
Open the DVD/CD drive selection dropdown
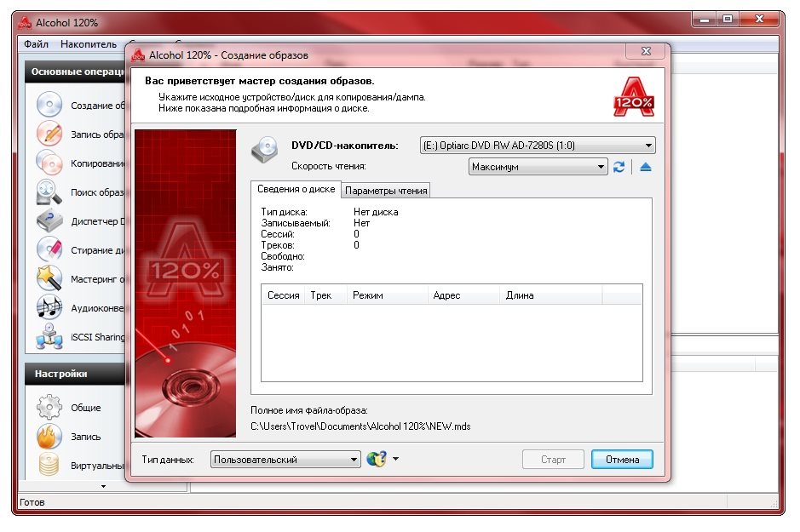pos(538,146)
